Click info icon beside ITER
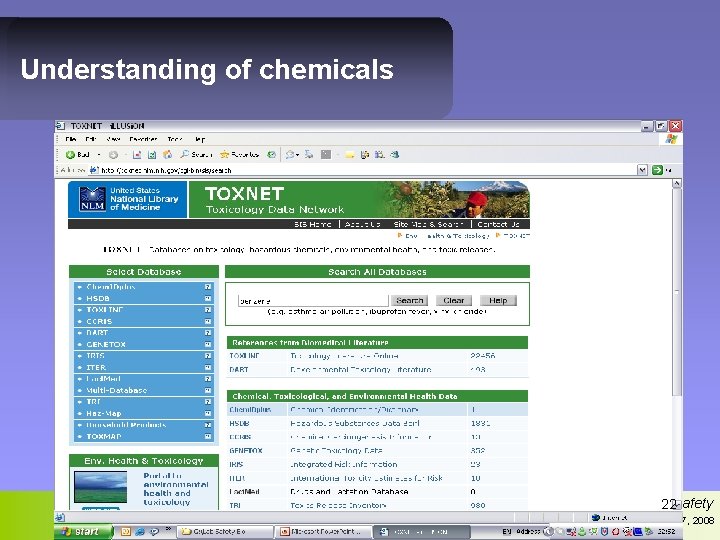720x540 pixels. pyautogui.click(x=208, y=367)
